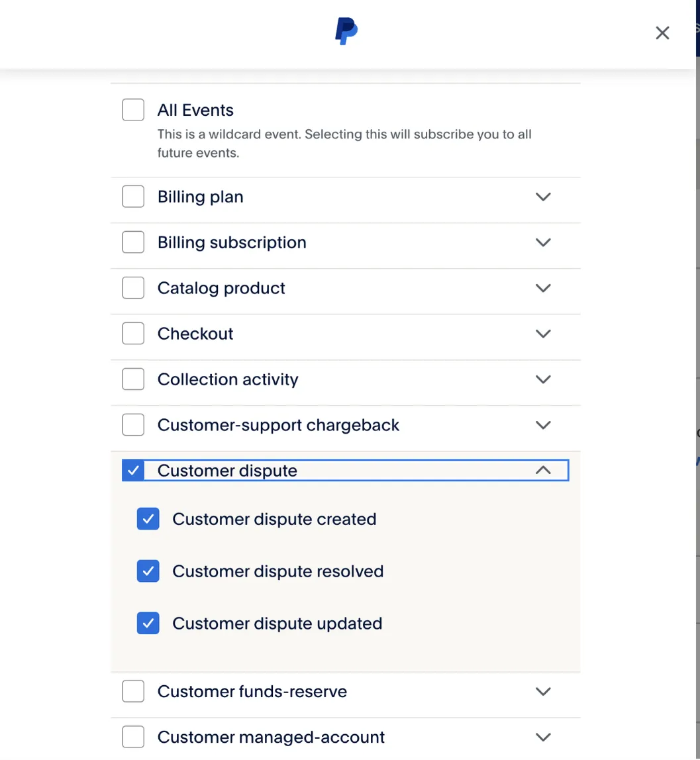Check the Customer managed-account checkbox

coord(133,737)
